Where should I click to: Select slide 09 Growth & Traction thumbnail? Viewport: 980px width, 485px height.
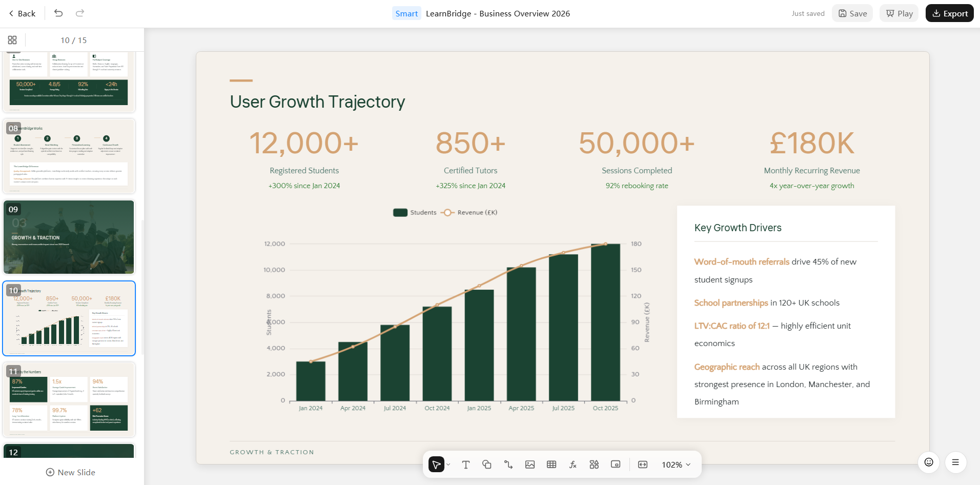69,237
